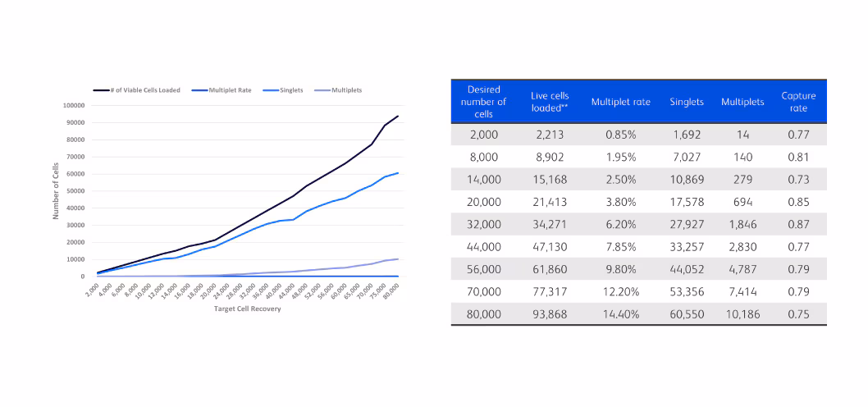Select the 'Multiplets' table column header
The width and height of the screenshot is (868, 407).
[x=742, y=102]
